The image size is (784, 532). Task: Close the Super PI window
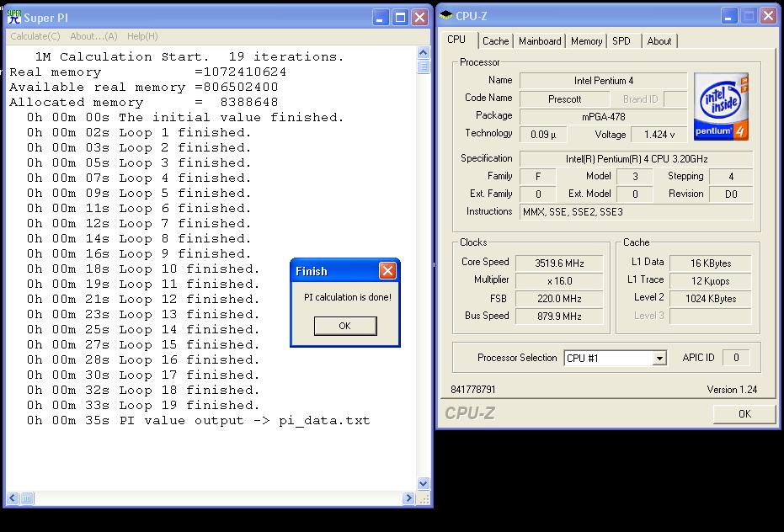click(x=419, y=18)
